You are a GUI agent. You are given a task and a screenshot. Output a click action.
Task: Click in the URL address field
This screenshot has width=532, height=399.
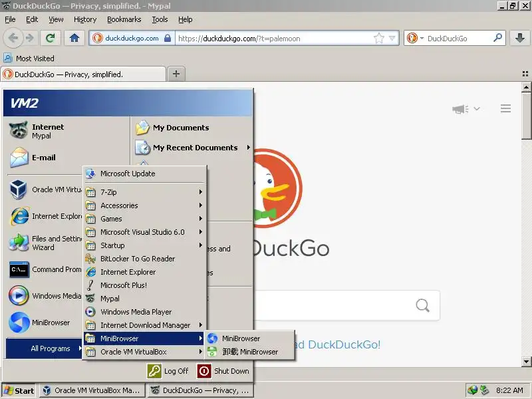coord(273,39)
